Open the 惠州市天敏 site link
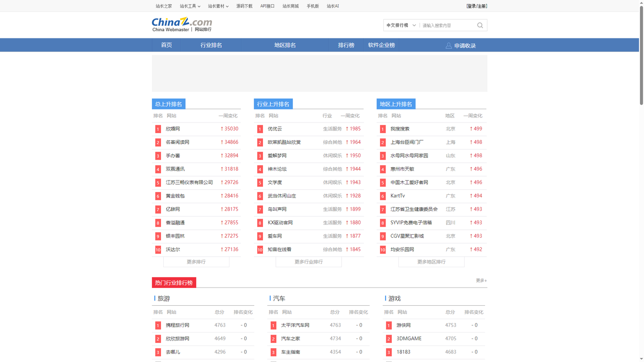 click(402, 169)
